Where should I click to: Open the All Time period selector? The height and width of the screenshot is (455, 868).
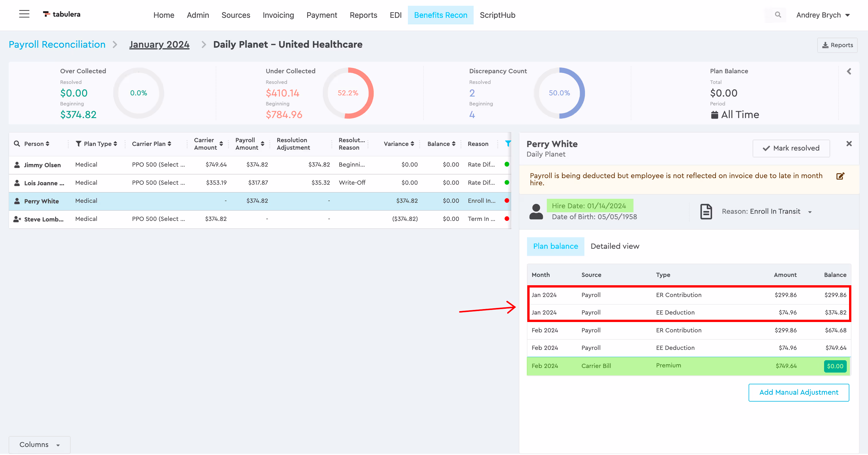coord(735,115)
